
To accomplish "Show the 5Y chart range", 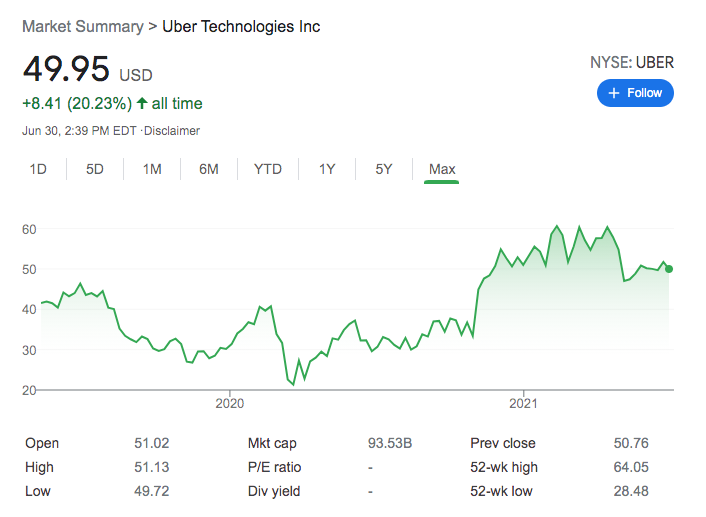I will (x=384, y=169).
